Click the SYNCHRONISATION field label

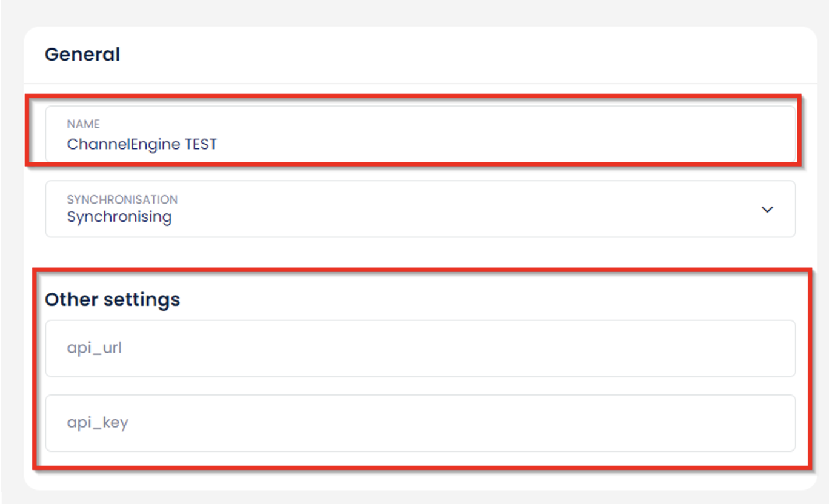tap(122, 199)
